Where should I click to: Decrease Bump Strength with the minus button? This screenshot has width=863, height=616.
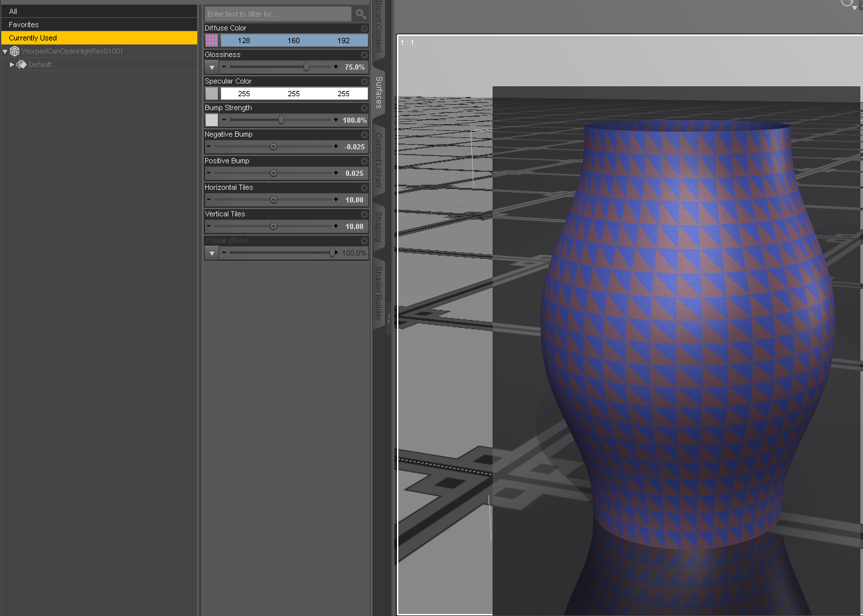[224, 120]
